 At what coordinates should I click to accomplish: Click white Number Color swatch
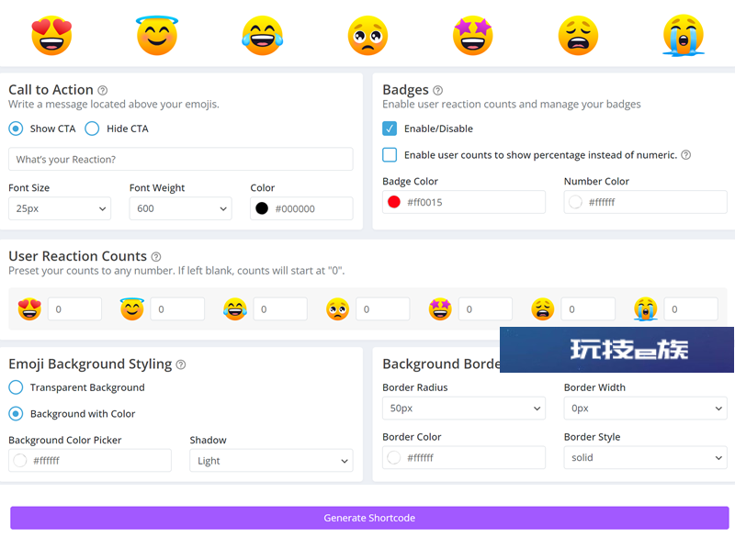(x=576, y=202)
